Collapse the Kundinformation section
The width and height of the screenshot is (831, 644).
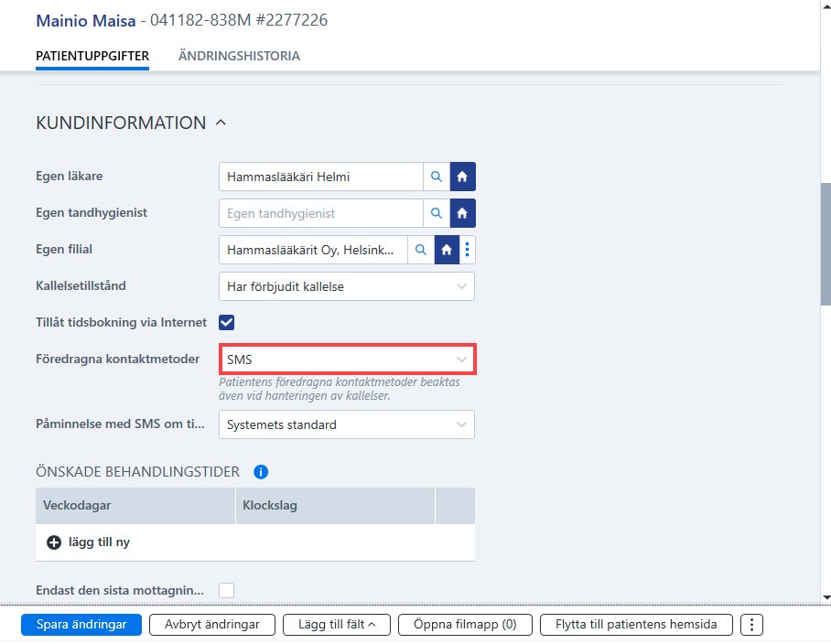221,123
